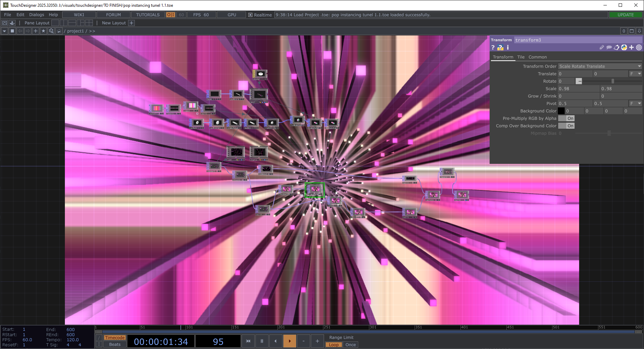This screenshot has width=644, height=349.
Task: Click the transform3 operator name field
Action: coord(578,40)
